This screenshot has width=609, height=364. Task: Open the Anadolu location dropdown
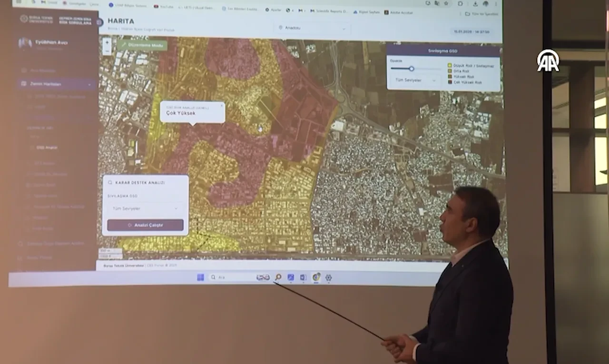312,28
